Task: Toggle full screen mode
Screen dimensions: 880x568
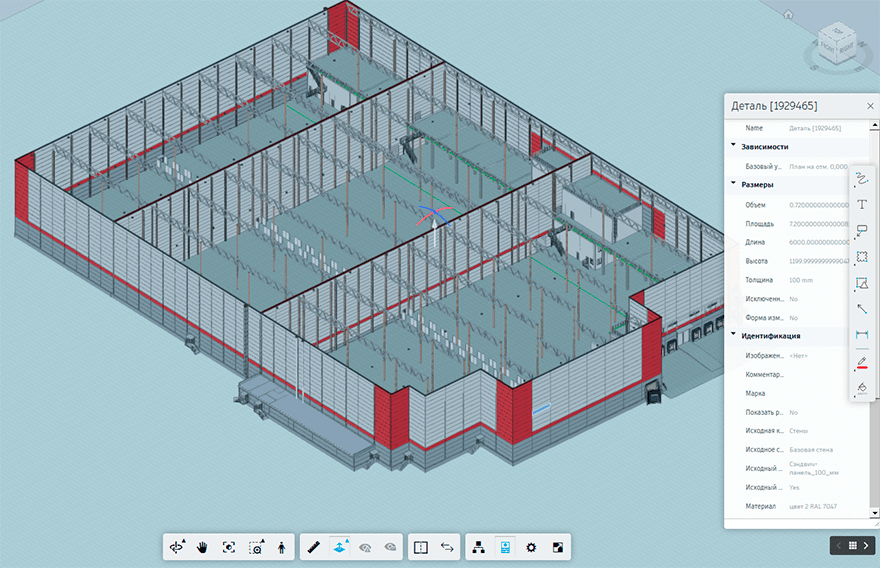Action: click(558, 547)
